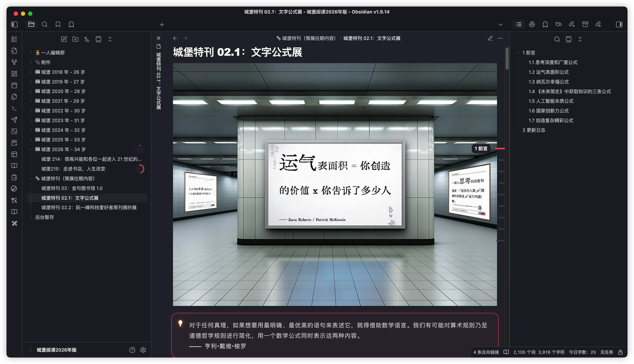The image size is (634, 364).
Task: Click the tags icon in right sidebar
Action: (x=558, y=24)
